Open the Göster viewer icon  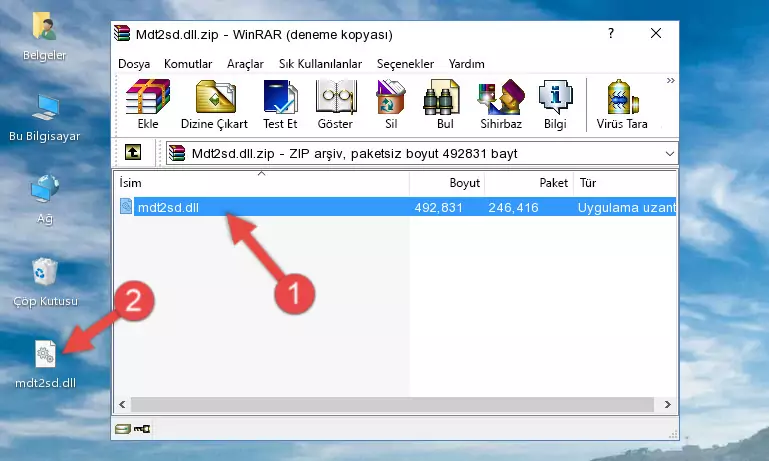click(335, 104)
